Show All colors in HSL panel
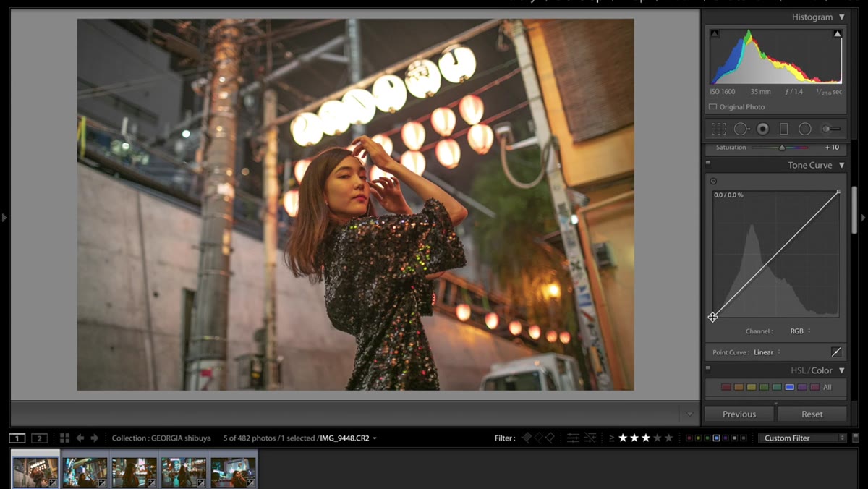The height and width of the screenshot is (489, 868). click(x=827, y=387)
